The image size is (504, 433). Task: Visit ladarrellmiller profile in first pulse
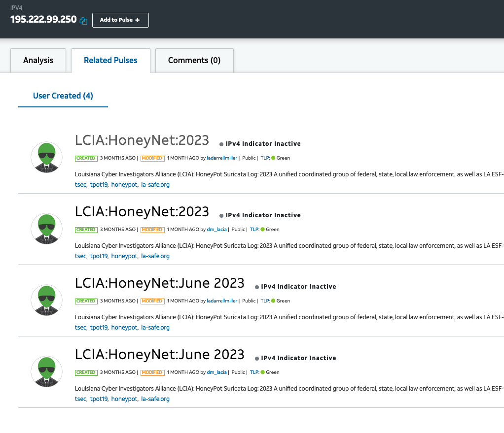click(222, 158)
